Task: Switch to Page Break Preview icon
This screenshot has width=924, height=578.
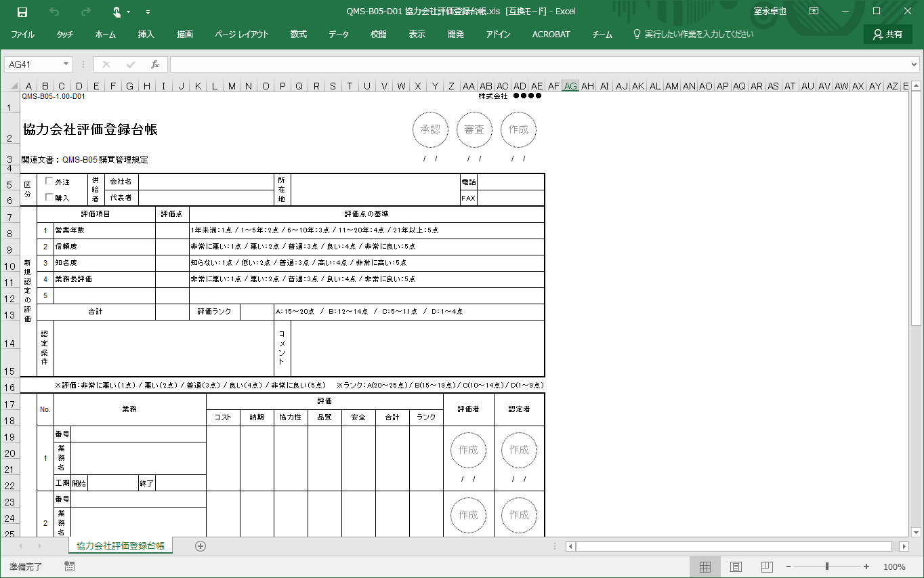Action: (x=767, y=566)
